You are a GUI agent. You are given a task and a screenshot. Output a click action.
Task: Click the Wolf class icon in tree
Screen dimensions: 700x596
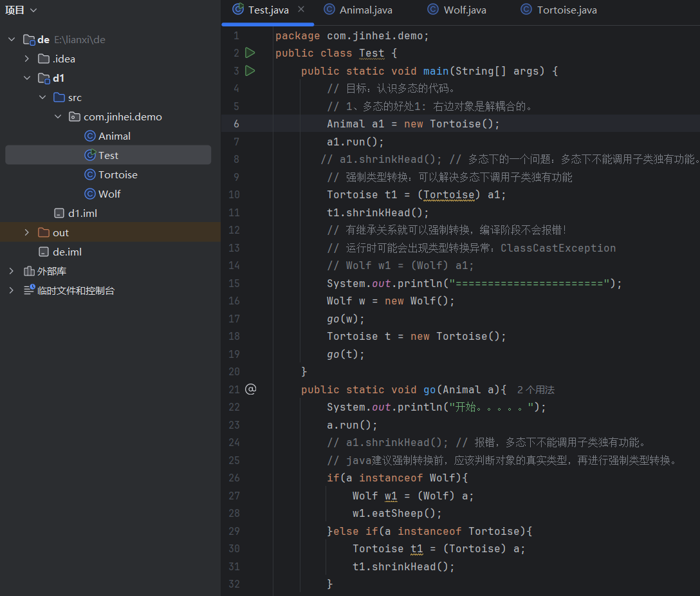tap(90, 194)
